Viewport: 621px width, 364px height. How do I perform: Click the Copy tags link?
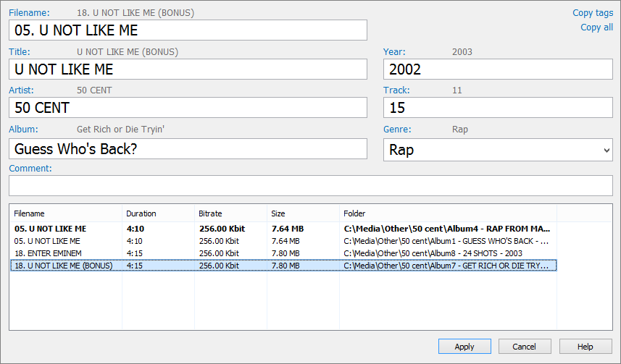click(x=593, y=13)
